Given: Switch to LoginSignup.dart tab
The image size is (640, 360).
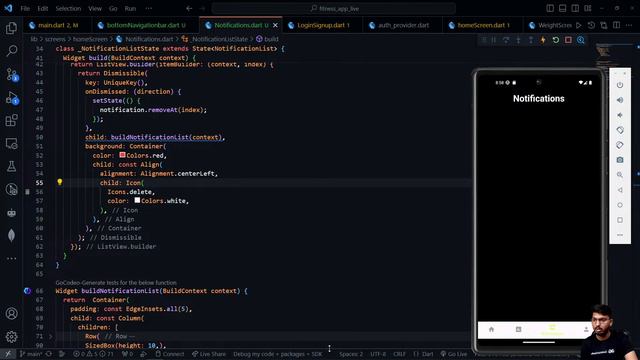Looking at the screenshot, I should (x=322, y=25).
